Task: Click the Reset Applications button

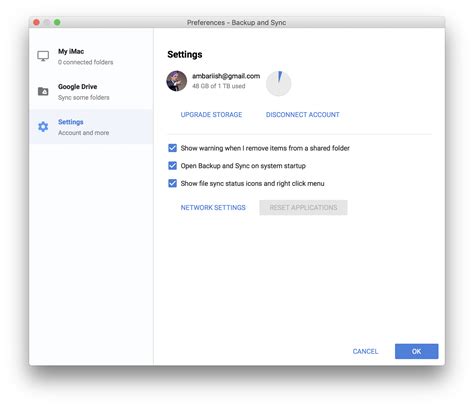Action: click(303, 208)
